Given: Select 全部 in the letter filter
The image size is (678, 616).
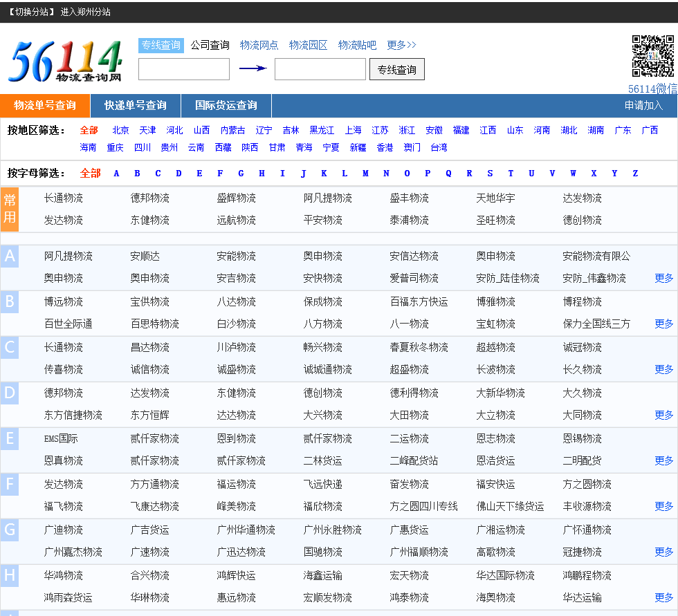Looking at the screenshot, I should 90,174.
